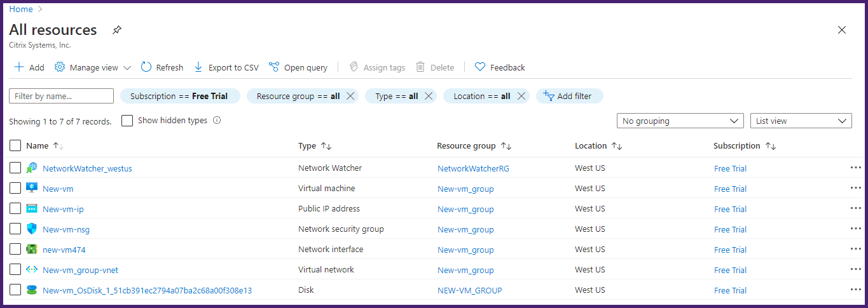Check the New-vm row checkbox
The height and width of the screenshot is (308, 868).
[x=15, y=189]
